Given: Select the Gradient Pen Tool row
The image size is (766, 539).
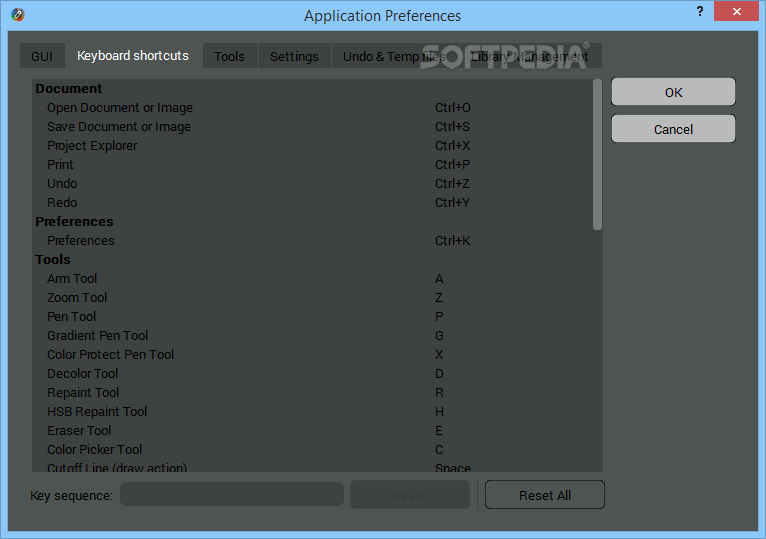Looking at the screenshot, I should pos(313,336).
